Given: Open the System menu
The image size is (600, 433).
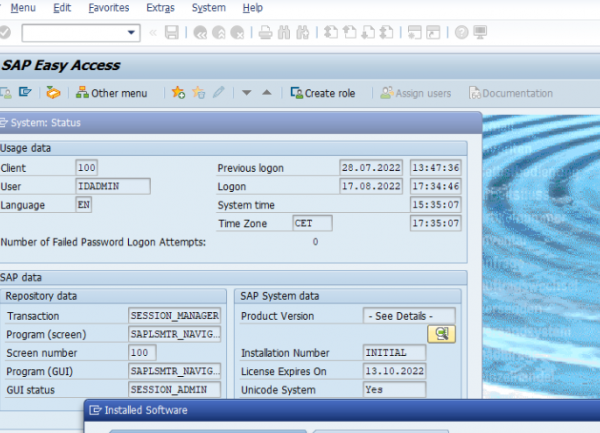Looking at the screenshot, I should click(x=208, y=7).
